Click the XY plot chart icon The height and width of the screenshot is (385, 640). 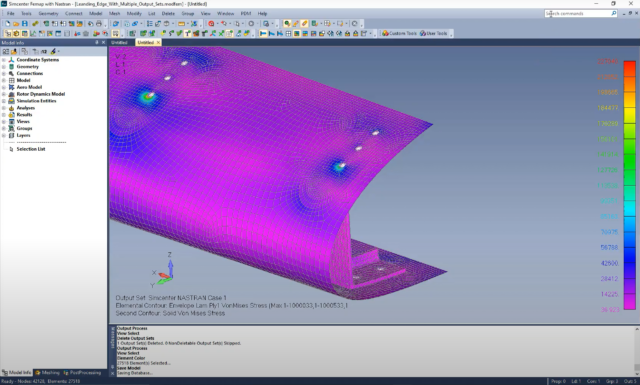pos(33,33)
